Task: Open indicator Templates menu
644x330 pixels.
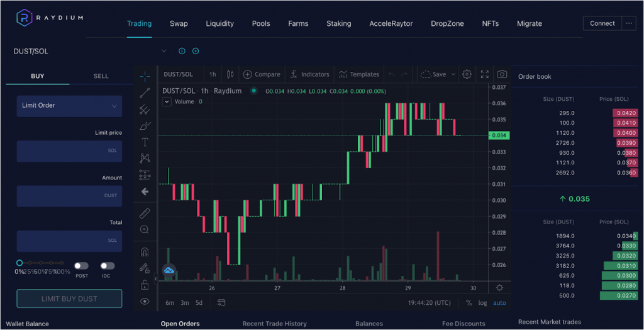Action: [358, 74]
